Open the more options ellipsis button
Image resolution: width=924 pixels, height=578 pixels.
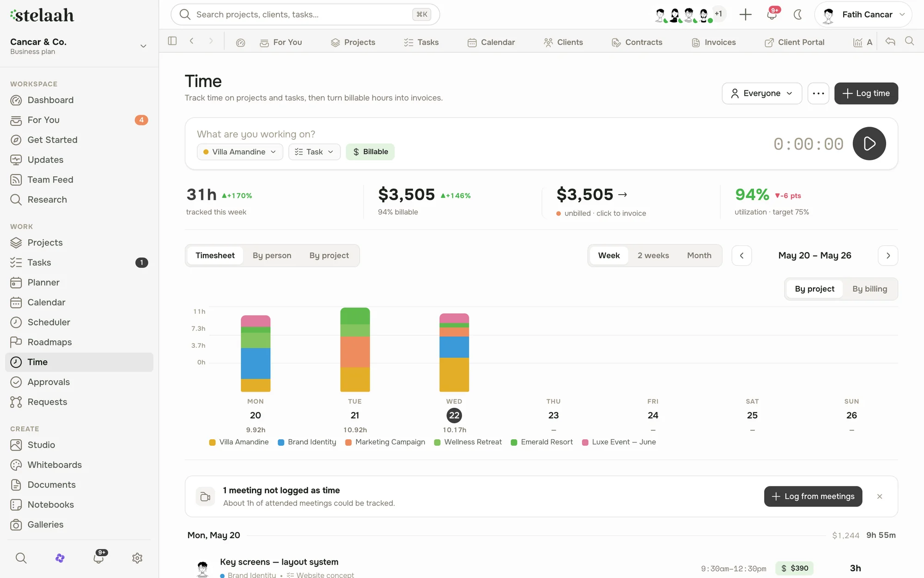tap(818, 93)
